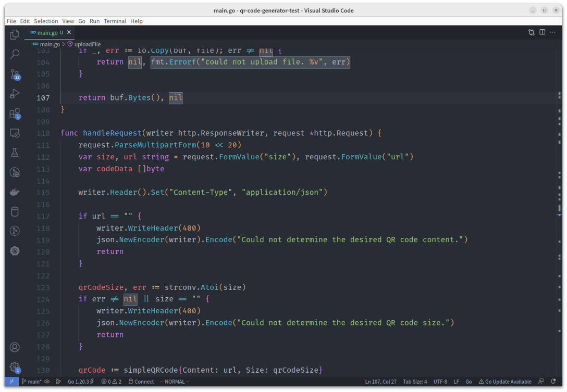Open the Kubernetes helm icon view
The image size is (567, 392).
point(15,251)
